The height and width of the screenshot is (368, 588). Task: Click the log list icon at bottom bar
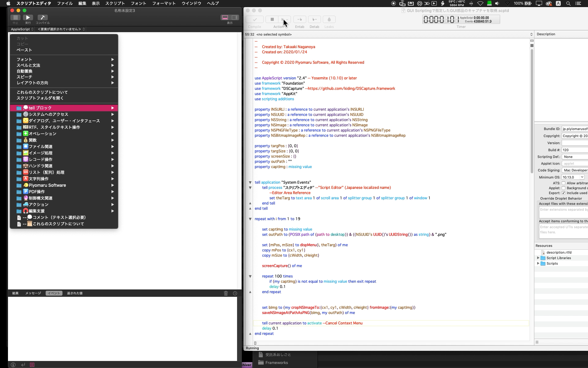click(32, 365)
